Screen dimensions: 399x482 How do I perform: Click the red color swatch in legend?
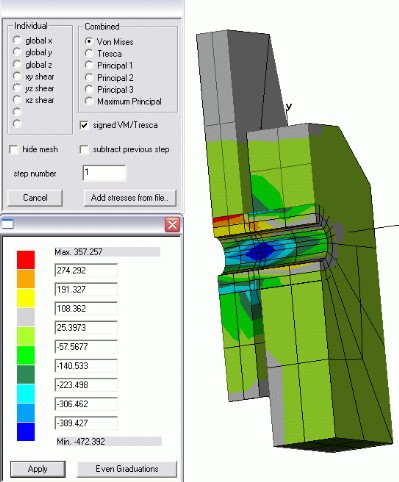[x=26, y=260]
